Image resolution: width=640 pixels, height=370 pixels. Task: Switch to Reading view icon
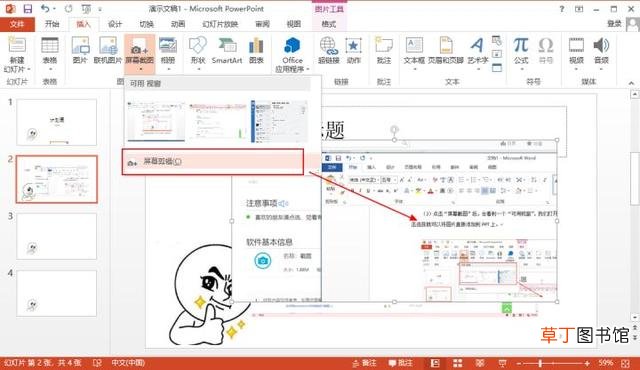480,363
